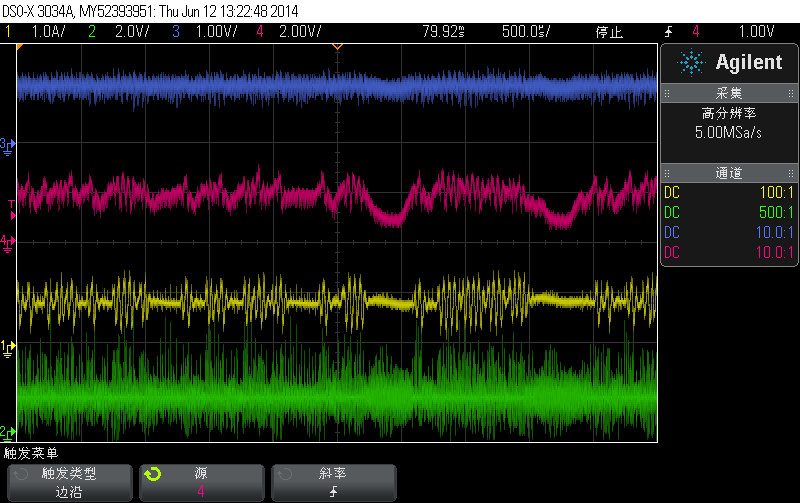This screenshot has height=503, width=800.
Task: Click the stopped run status indicator
Action: point(609,32)
